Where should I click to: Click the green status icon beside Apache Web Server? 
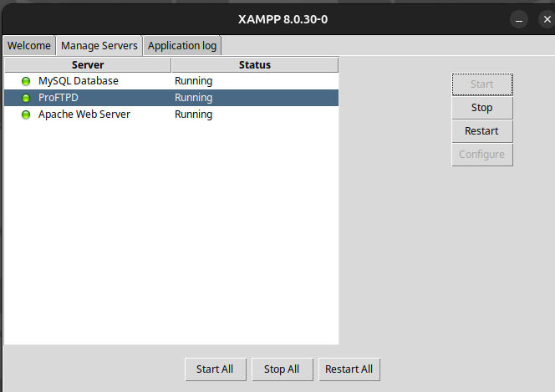pos(26,115)
